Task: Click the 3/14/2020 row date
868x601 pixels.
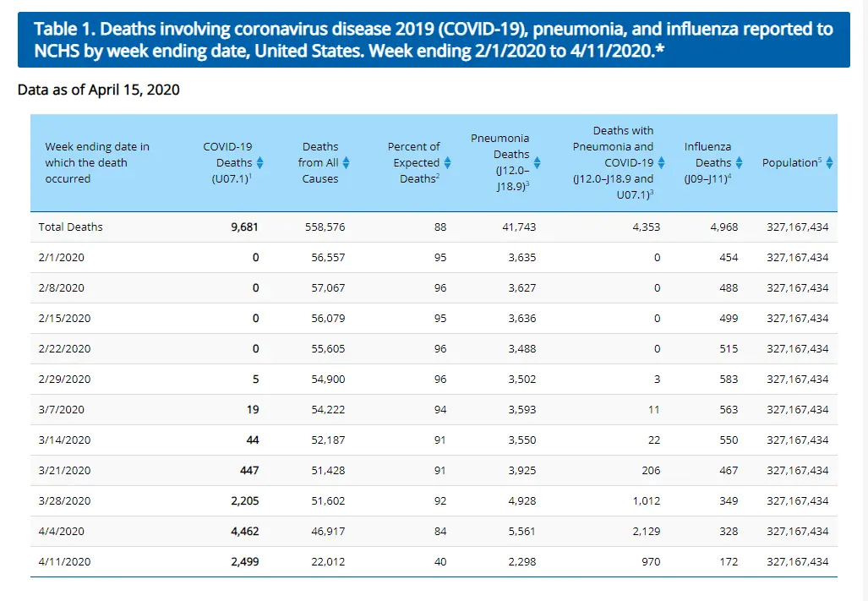Action: pyautogui.click(x=64, y=440)
